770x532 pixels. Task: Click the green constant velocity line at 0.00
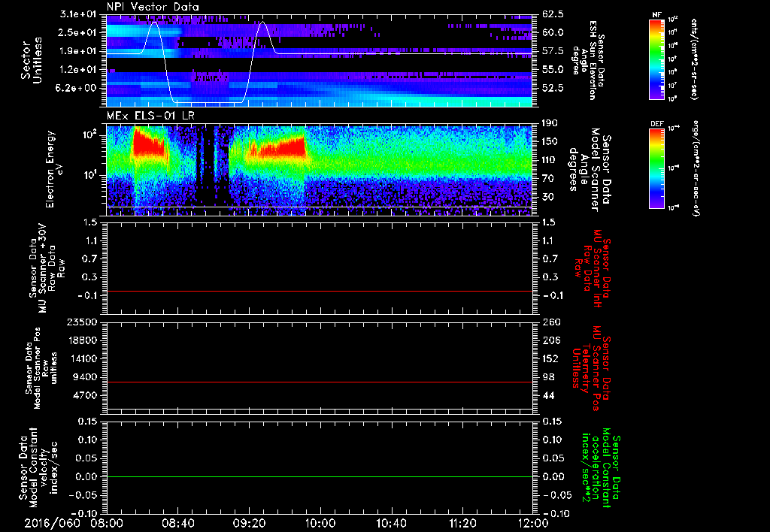pyautogui.click(x=320, y=476)
